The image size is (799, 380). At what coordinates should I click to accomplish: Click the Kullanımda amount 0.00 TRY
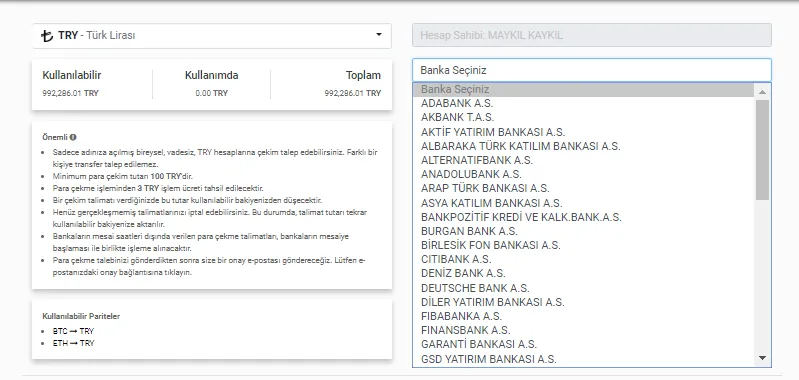coord(211,94)
